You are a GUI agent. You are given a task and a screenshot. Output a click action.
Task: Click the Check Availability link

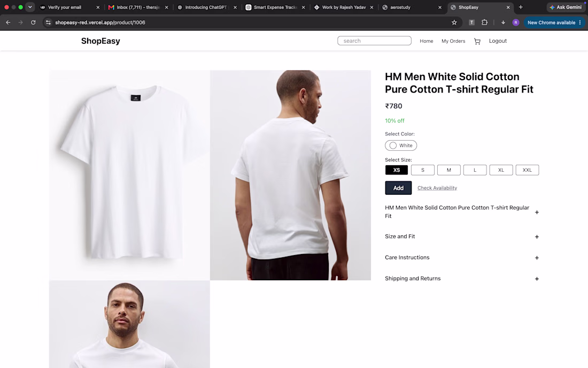(x=437, y=188)
